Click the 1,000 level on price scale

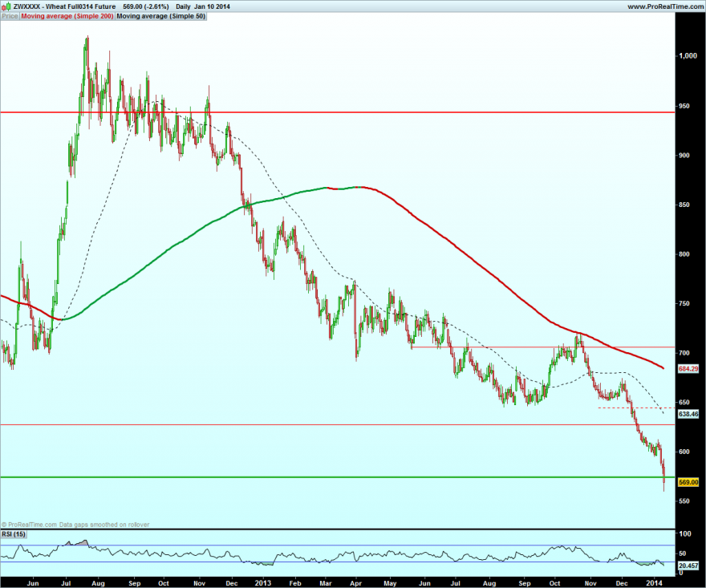pyautogui.click(x=688, y=56)
